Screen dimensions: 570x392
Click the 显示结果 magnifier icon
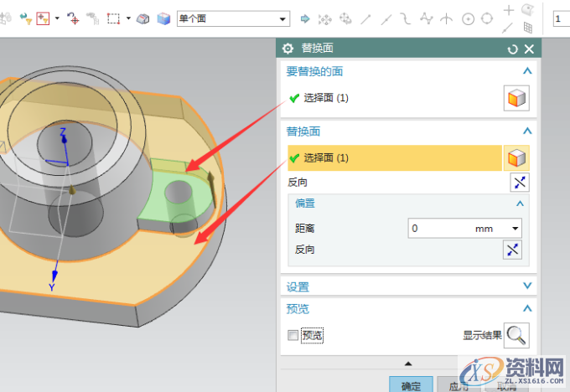[516, 335]
